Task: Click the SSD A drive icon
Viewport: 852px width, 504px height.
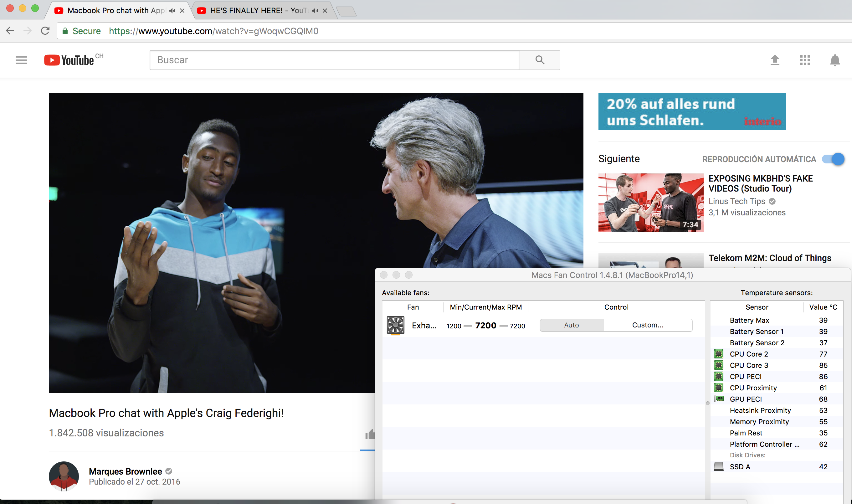Action: (x=719, y=466)
